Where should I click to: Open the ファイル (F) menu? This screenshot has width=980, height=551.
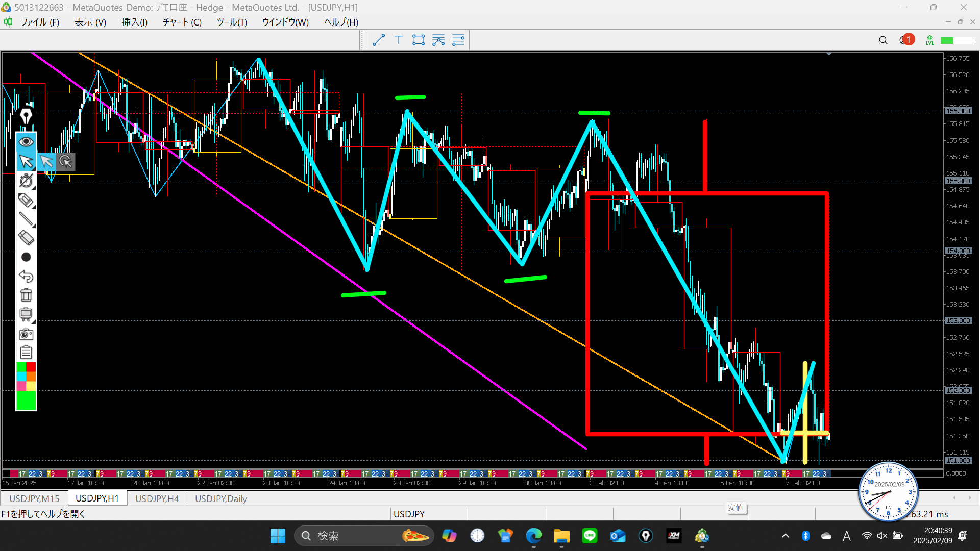click(40, 22)
